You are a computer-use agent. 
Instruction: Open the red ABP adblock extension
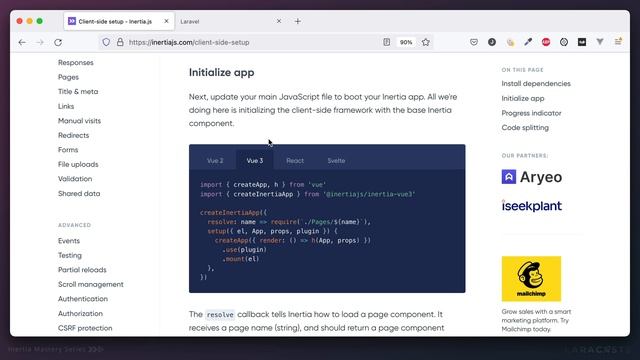tap(546, 42)
